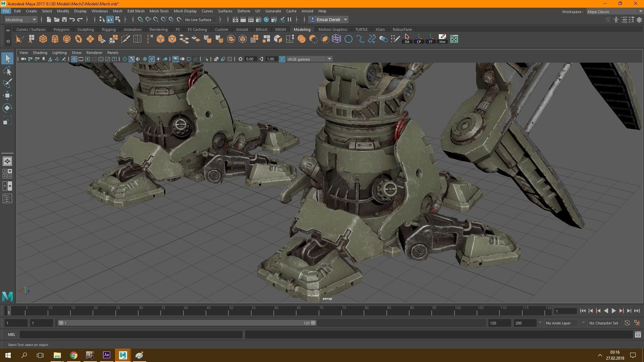The image size is (644, 362).
Task: Click the MEL command line input field
Action: click(131, 335)
